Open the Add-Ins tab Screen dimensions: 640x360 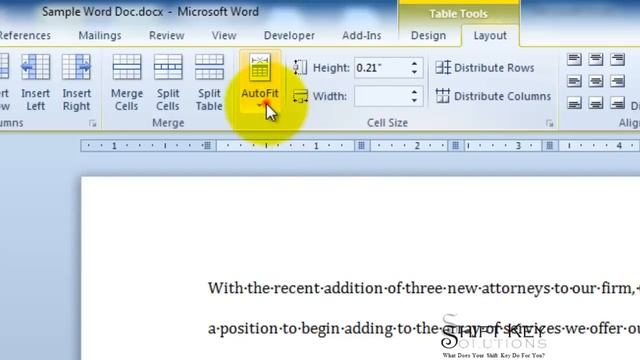tap(362, 36)
